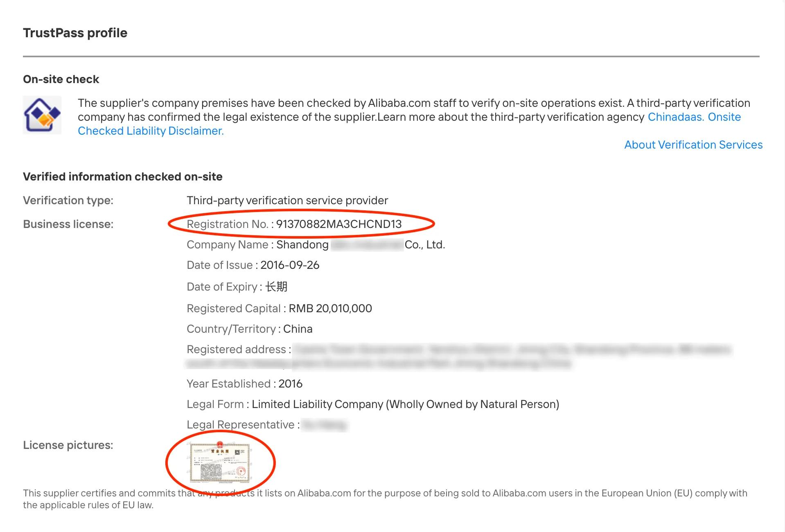This screenshot has height=532, width=785.
Task: Click the Country/Territory China value
Action: (x=298, y=329)
